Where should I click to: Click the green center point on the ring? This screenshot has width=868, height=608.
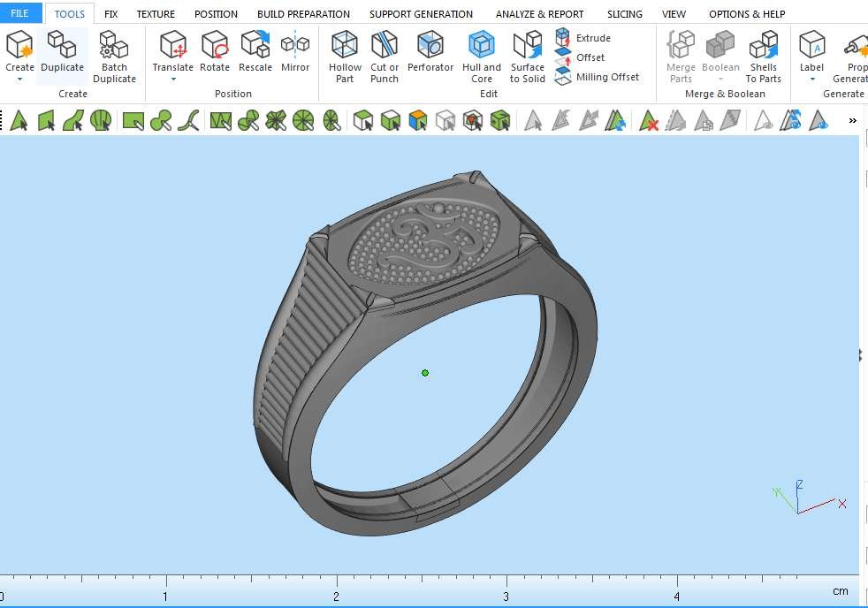tap(425, 373)
